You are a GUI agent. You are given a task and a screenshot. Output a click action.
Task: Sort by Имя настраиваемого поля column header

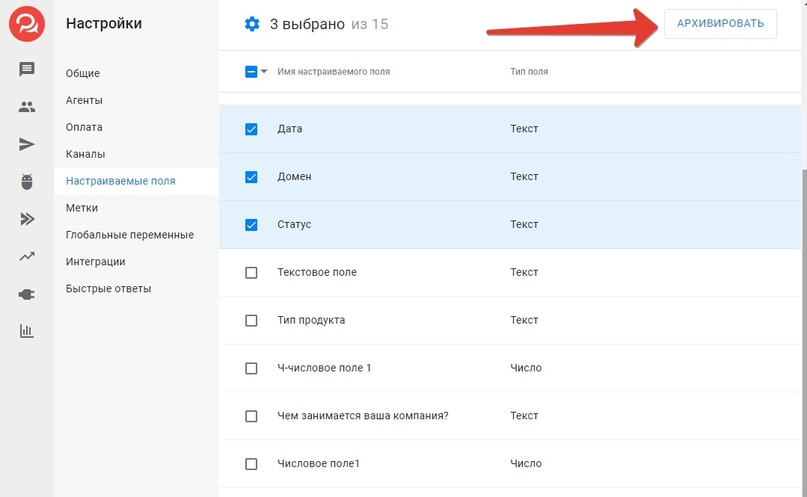[x=333, y=72]
